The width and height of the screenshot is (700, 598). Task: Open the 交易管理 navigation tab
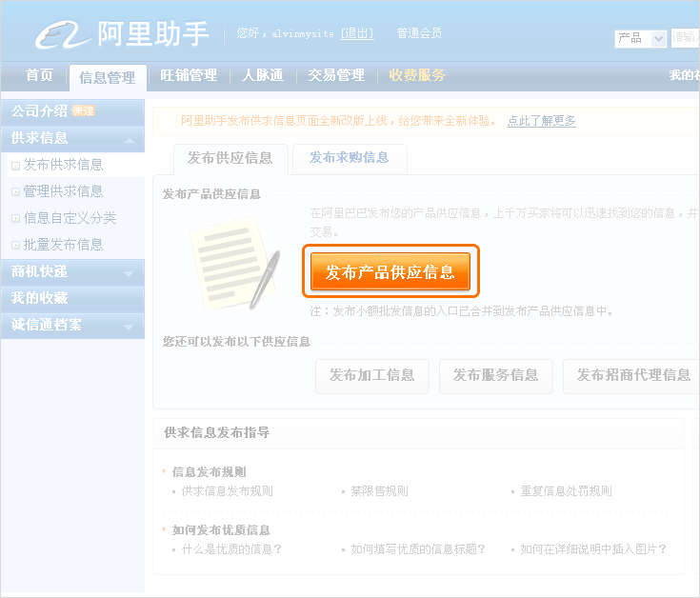coord(336,75)
